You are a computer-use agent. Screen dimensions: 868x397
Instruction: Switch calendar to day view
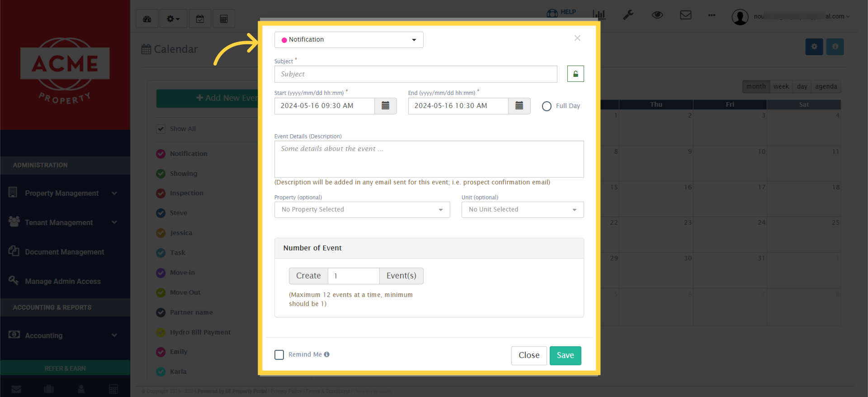802,86
